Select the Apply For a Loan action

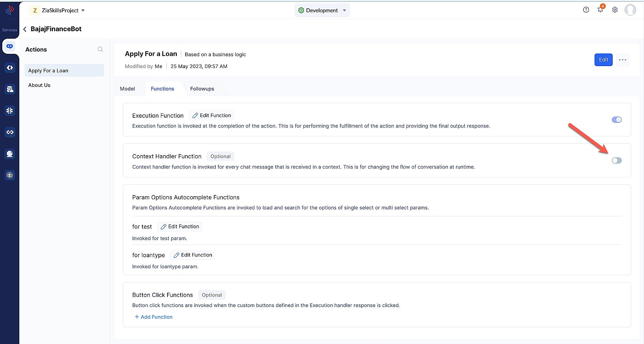(x=64, y=70)
